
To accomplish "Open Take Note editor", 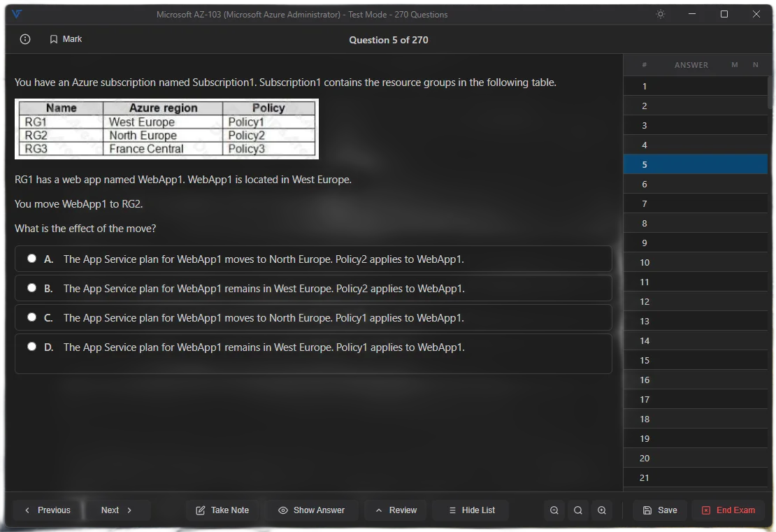I will point(222,510).
